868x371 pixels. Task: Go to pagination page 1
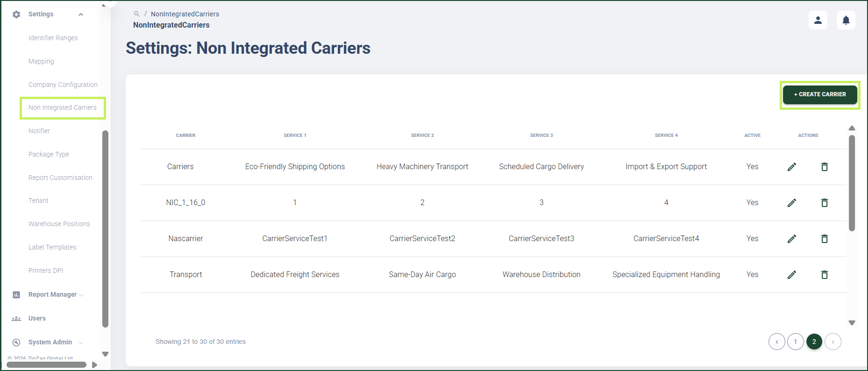796,342
